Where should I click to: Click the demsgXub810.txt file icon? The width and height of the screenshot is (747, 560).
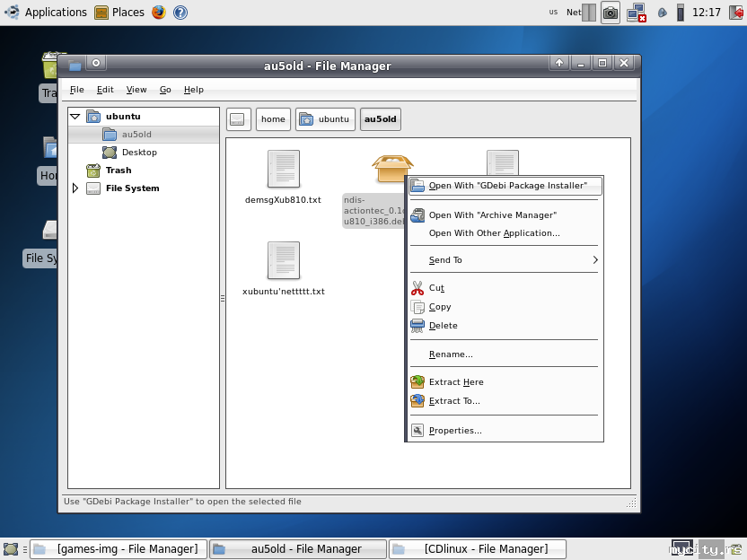pyautogui.click(x=283, y=169)
